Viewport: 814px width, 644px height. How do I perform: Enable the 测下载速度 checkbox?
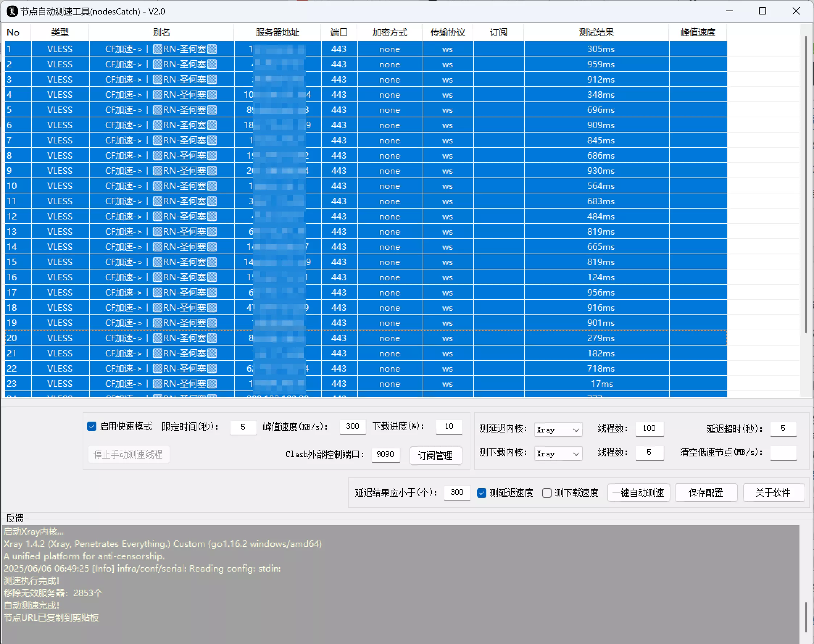(548, 493)
